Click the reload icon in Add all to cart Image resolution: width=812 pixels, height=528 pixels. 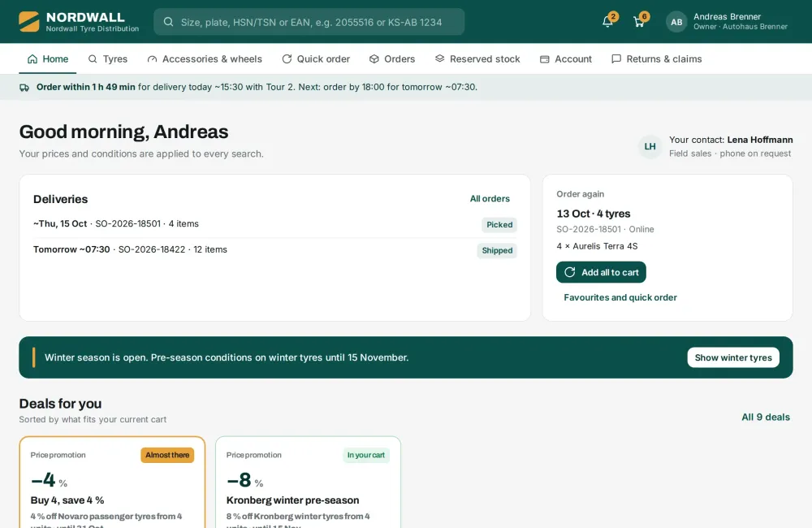pyautogui.click(x=570, y=272)
